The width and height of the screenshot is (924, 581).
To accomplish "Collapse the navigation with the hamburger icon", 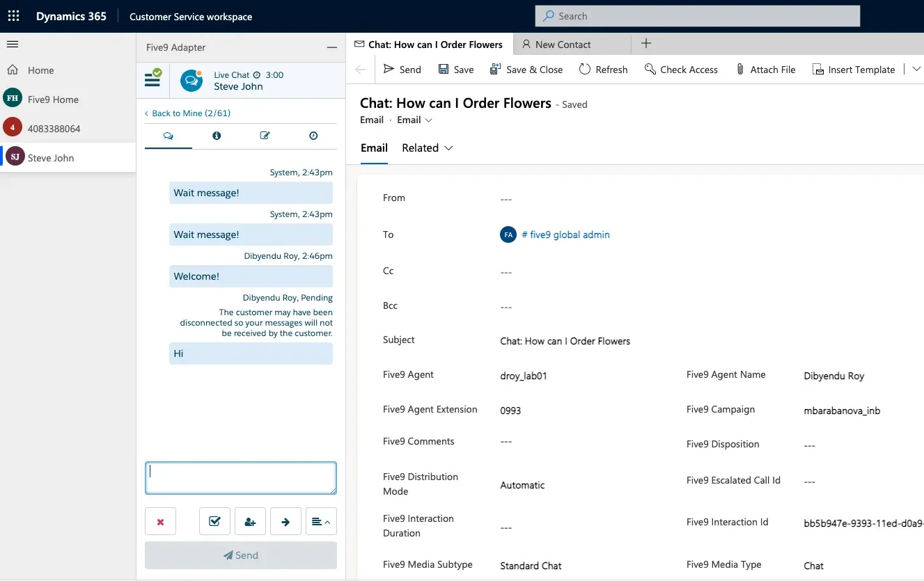I will coord(13,42).
